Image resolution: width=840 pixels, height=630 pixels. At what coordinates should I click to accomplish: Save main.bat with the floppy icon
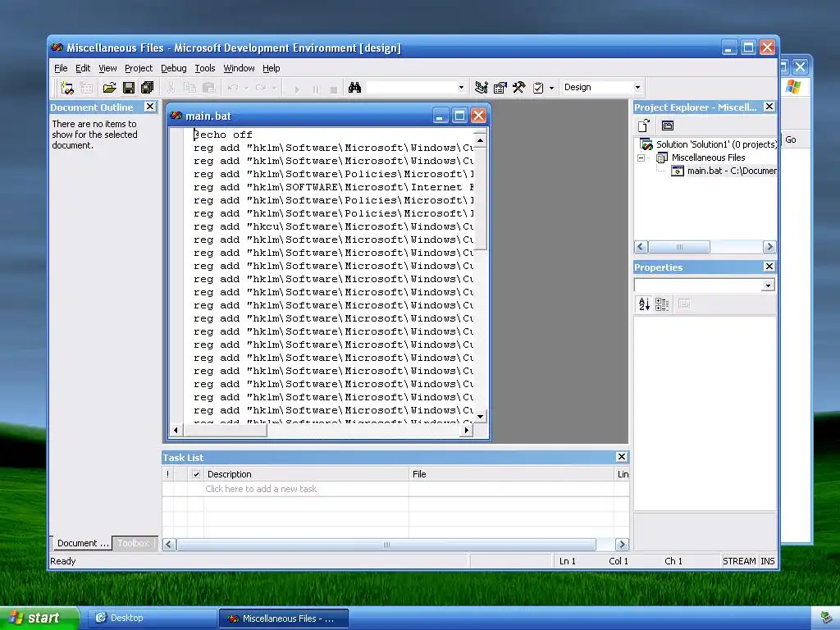(x=129, y=88)
